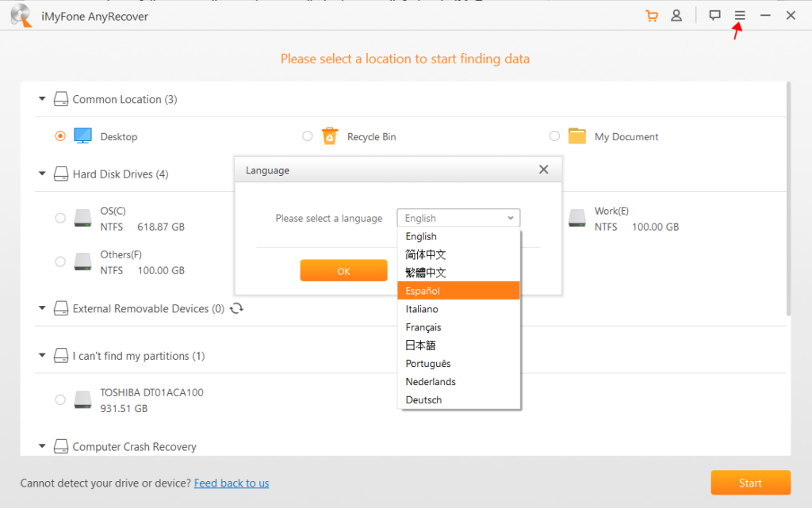Image resolution: width=812 pixels, height=508 pixels.
Task: Select the TOSHIBA DT01ACA100 radio button
Action: click(x=60, y=400)
